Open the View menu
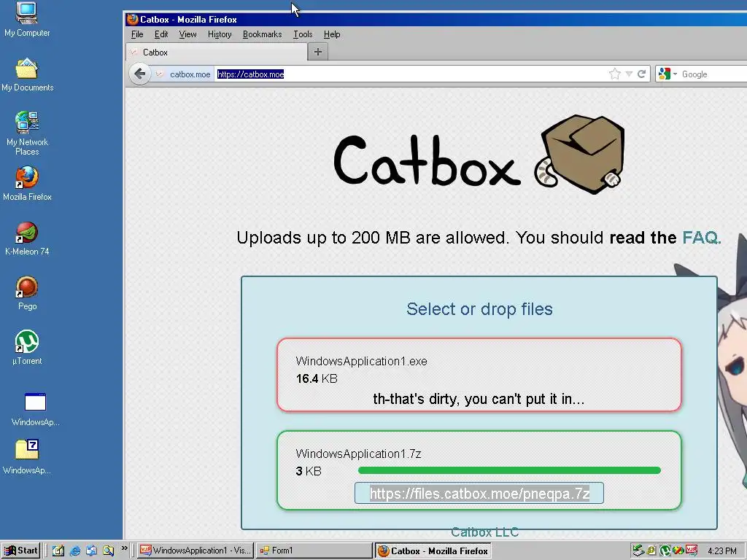747x560 pixels. tap(187, 34)
